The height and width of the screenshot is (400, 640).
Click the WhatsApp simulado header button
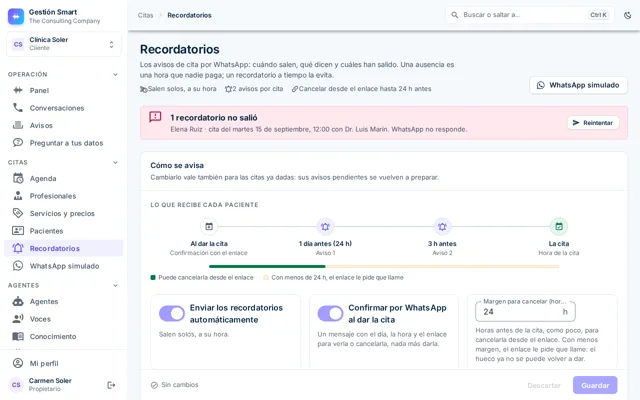pos(578,85)
